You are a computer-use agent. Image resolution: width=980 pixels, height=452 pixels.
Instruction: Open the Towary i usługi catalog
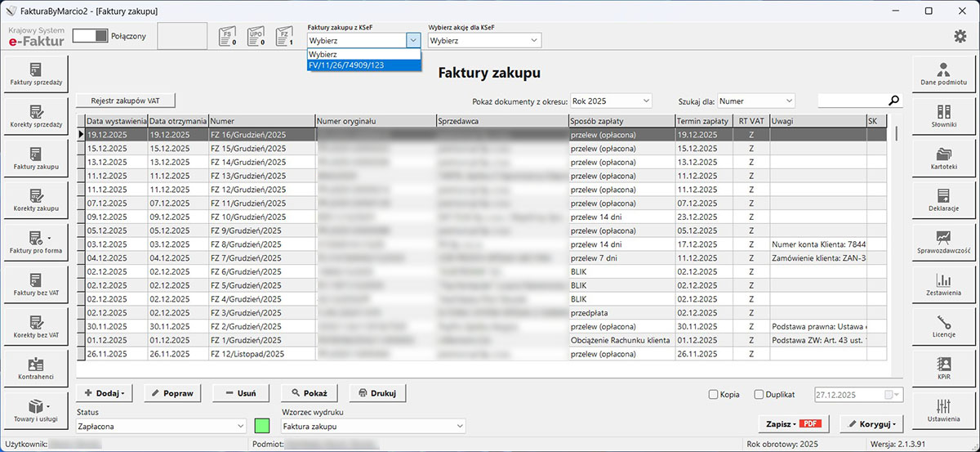tap(36, 411)
